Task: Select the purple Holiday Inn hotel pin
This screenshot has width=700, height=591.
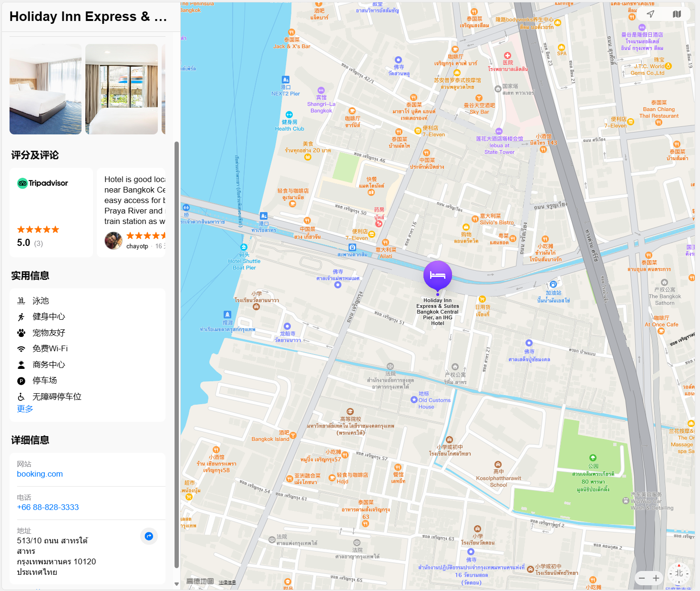Action: [x=438, y=276]
